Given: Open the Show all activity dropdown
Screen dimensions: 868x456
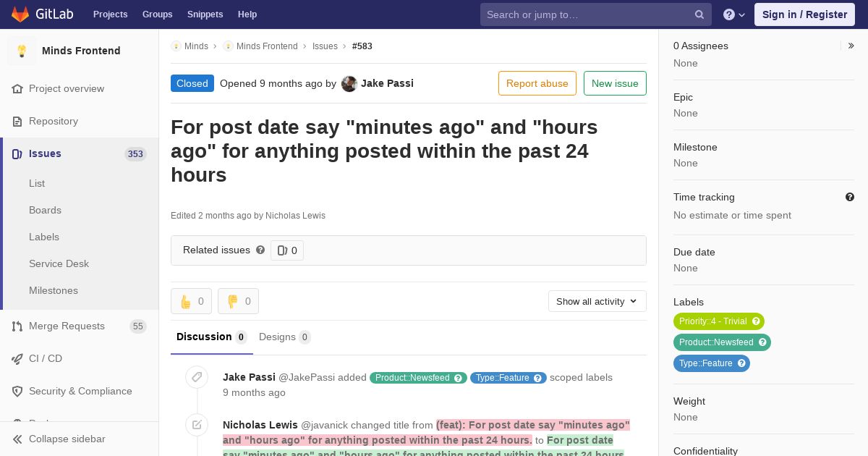Looking at the screenshot, I should tap(597, 301).
